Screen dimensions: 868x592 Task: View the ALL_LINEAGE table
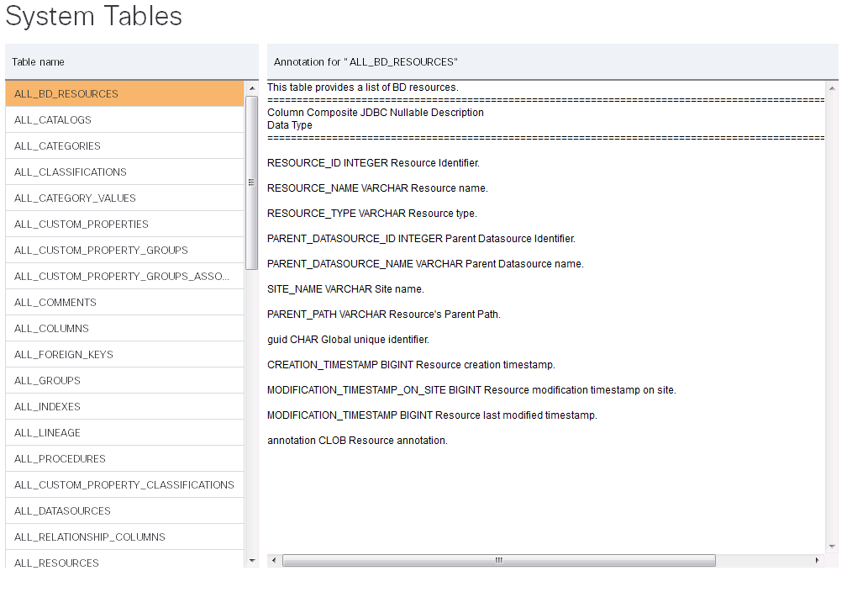coord(124,432)
